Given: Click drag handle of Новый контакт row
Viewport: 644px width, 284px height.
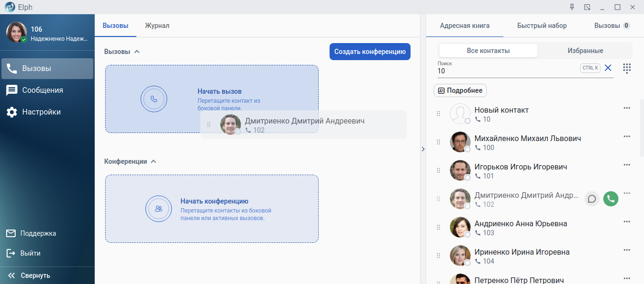Looking at the screenshot, I should coord(438,114).
